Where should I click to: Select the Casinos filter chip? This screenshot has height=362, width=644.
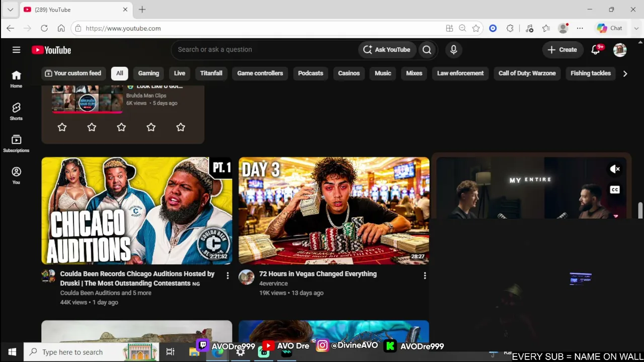pos(349,73)
